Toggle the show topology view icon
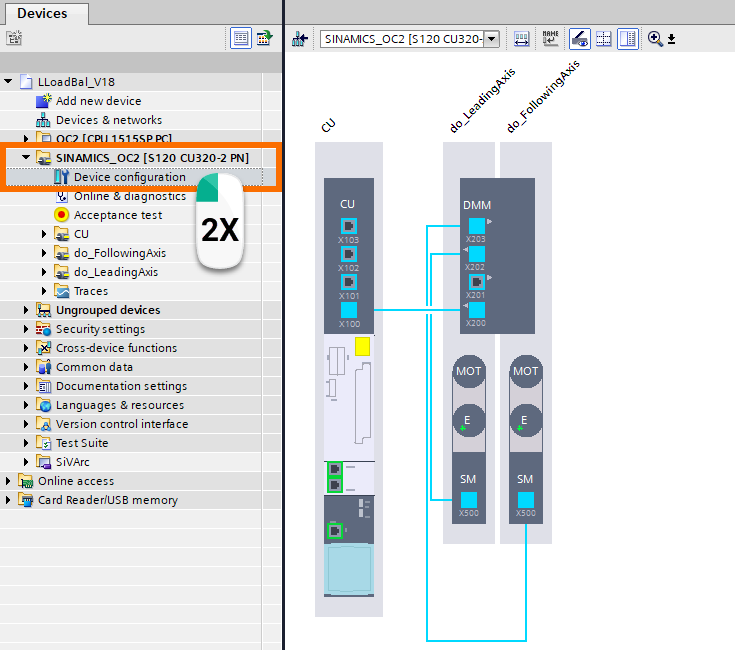 579,39
